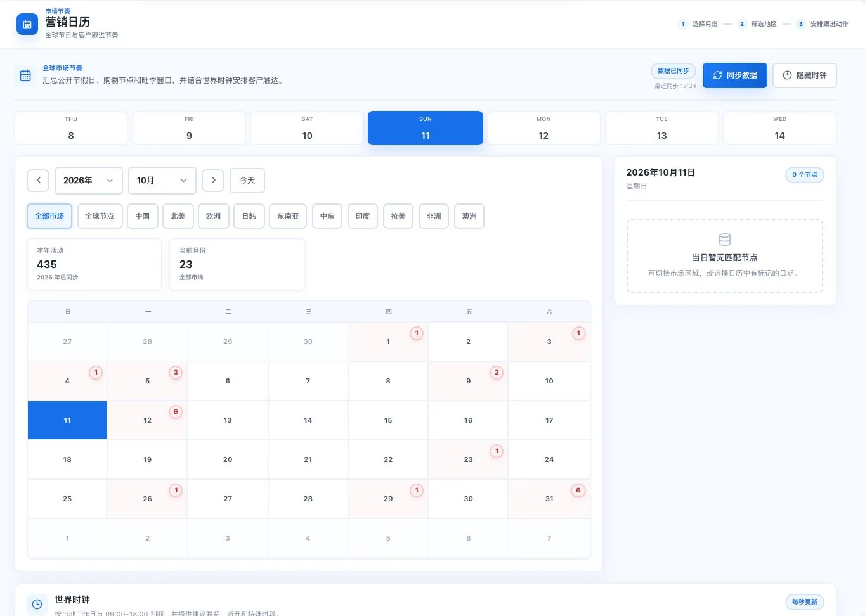The width and height of the screenshot is (865, 616).
Task: Click the red 6 badge on October 12
Action: (x=176, y=412)
